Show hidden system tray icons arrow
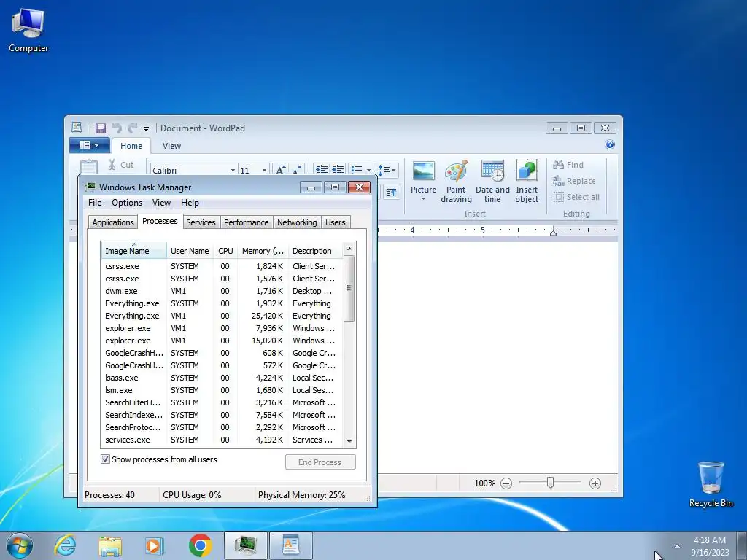The image size is (747, 560). (677, 546)
